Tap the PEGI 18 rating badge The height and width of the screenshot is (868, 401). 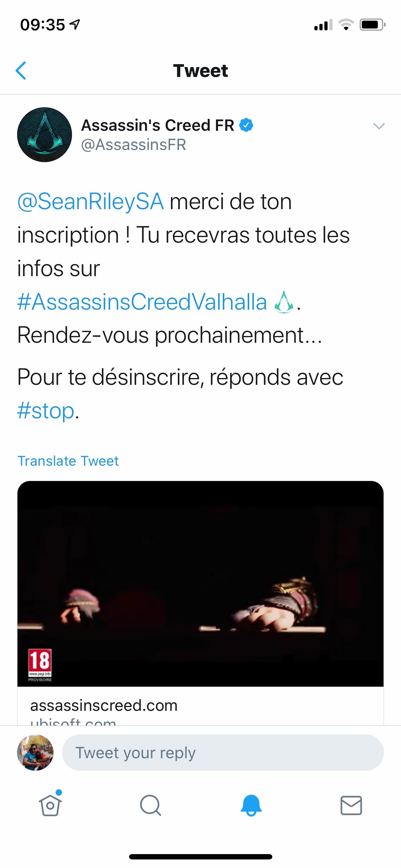coord(40,665)
